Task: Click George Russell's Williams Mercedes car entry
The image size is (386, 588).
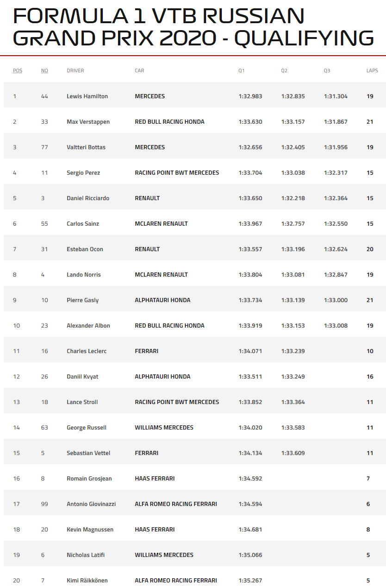Action: coord(164,428)
